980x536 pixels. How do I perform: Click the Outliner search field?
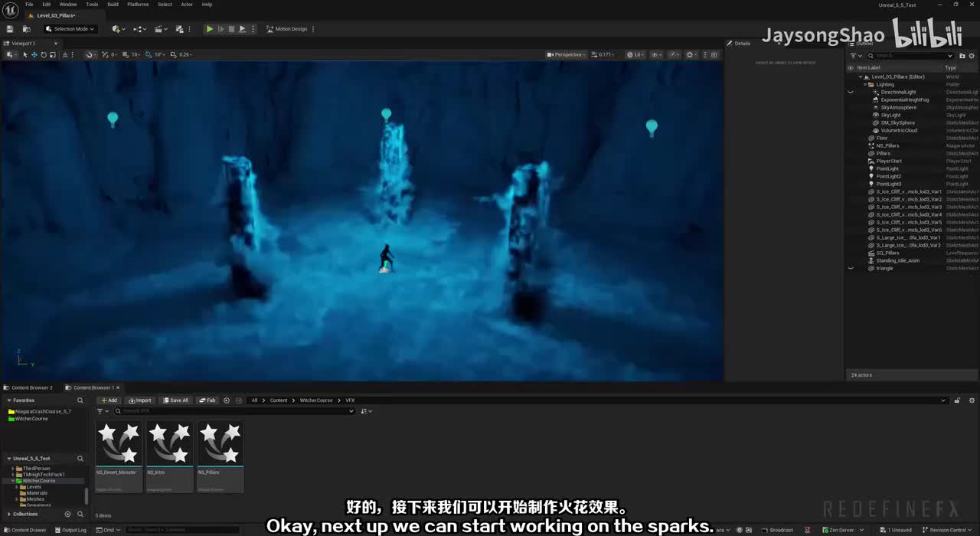pyautogui.click(x=910, y=55)
